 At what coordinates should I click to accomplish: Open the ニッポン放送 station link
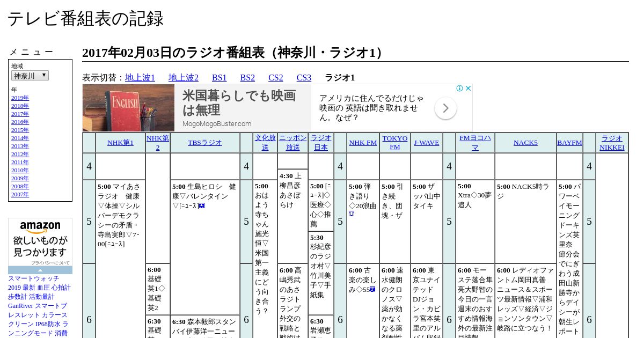pyautogui.click(x=293, y=143)
